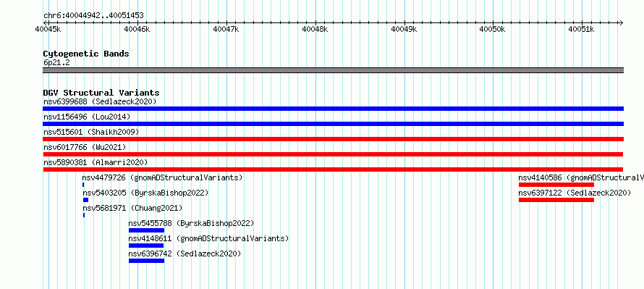Open nsv5403205 (ByrskaBishop2022) label
The height and width of the screenshot is (289, 644).
[x=145, y=193]
